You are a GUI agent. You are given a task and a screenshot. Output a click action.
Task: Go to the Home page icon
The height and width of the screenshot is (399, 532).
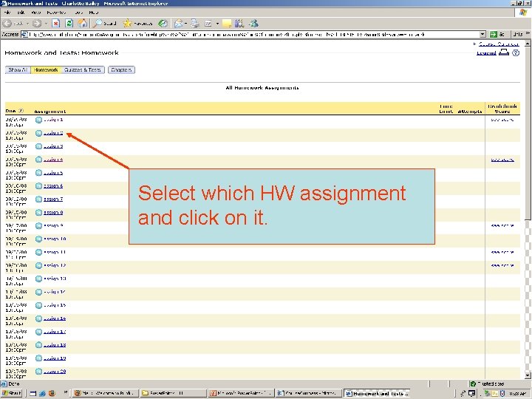(83, 24)
